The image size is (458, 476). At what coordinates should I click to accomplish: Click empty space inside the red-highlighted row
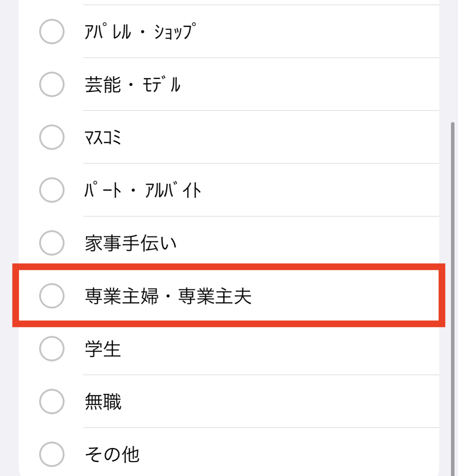[x=344, y=296]
